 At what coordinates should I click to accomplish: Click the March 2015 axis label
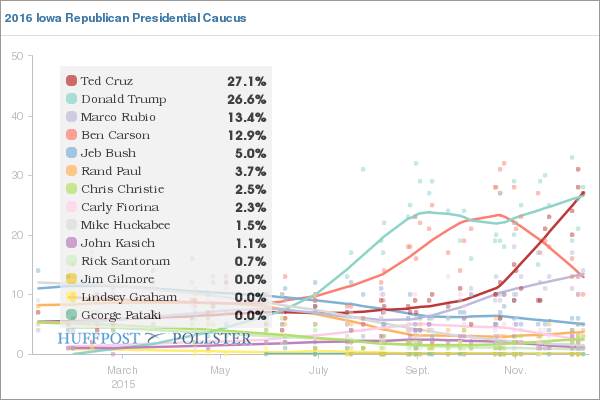122,377
